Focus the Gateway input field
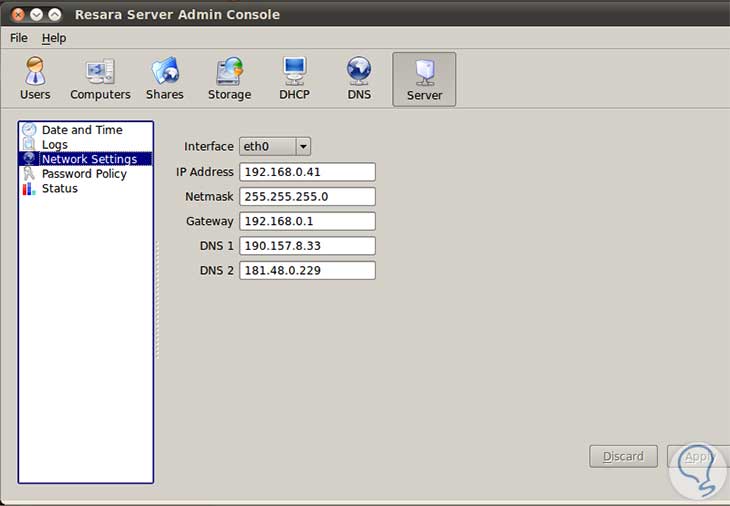The image size is (730, 506). click(307, 221)
